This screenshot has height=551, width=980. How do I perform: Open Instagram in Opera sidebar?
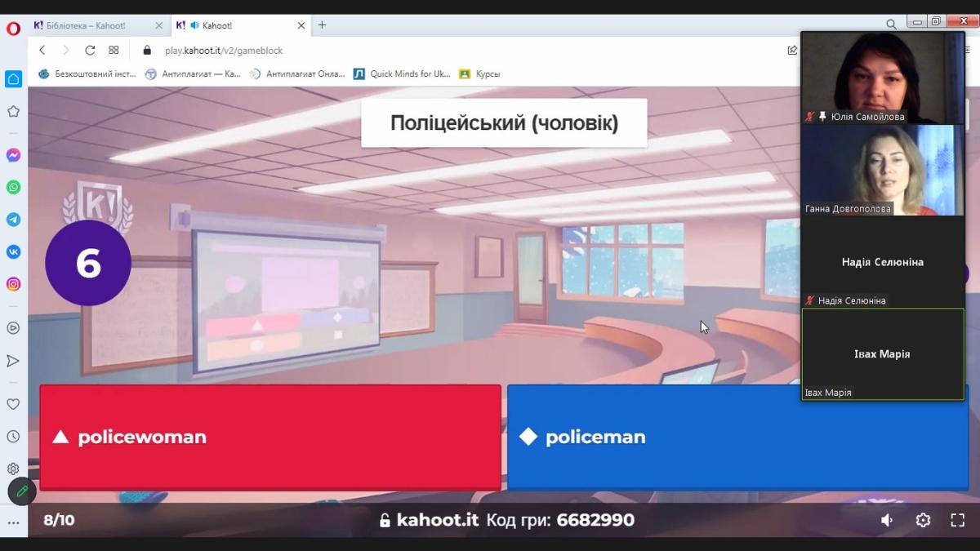click(13, 284)
